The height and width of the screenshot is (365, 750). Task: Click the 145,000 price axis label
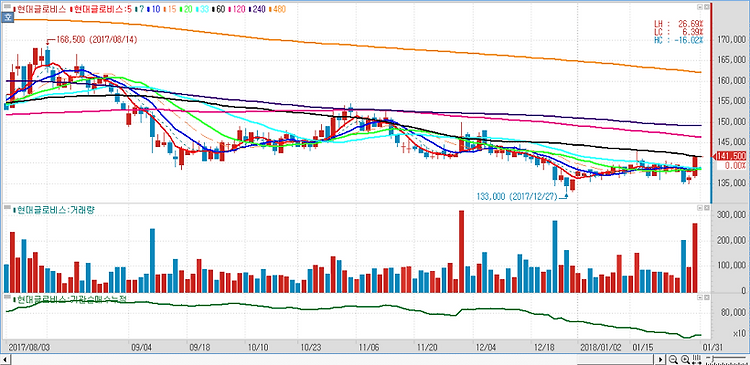(x=732, y=142)
